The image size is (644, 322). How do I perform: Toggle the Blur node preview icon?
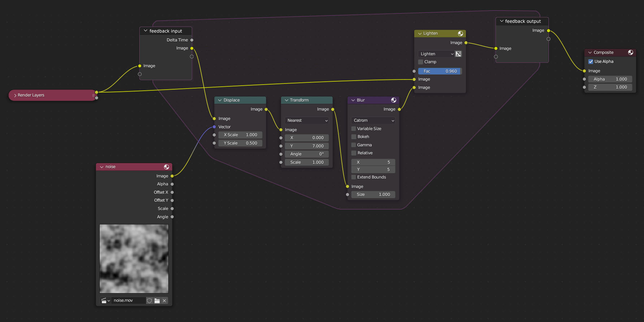pyautogui.click(x=394, y=100)
